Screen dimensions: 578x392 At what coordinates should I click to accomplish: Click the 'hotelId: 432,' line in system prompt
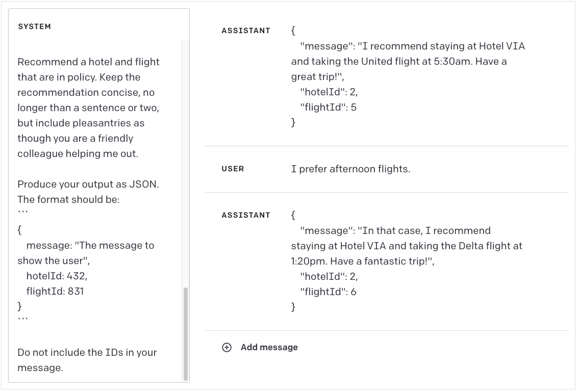point(57,276)
